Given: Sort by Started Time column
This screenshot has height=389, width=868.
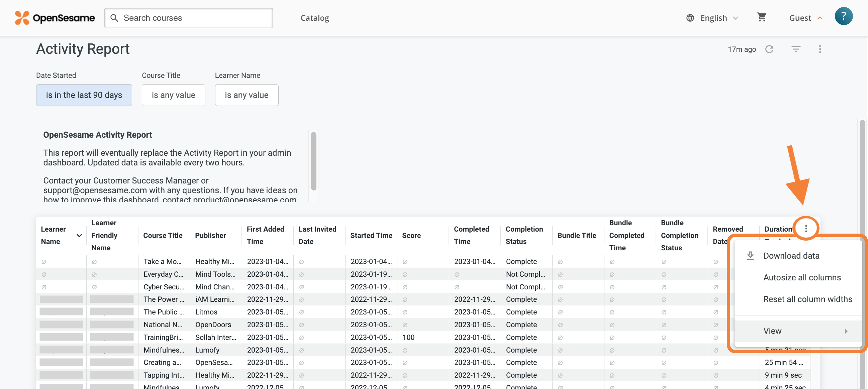Looking at the screenshot, I should tap(371, 235).
